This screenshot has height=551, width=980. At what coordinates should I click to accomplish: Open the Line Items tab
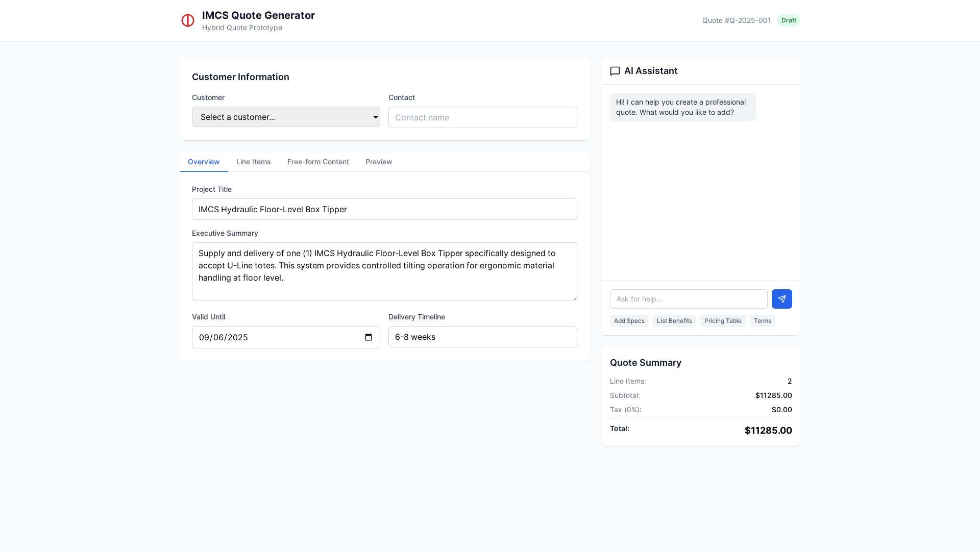(253, 162)
